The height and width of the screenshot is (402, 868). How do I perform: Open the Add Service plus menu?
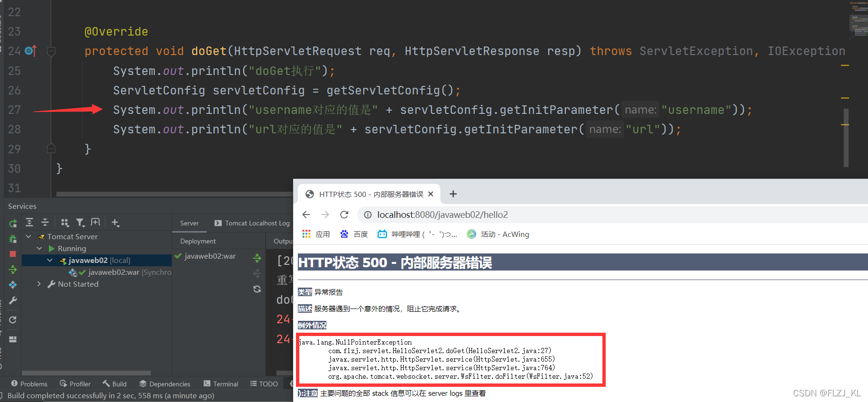[x=115, y=222]
